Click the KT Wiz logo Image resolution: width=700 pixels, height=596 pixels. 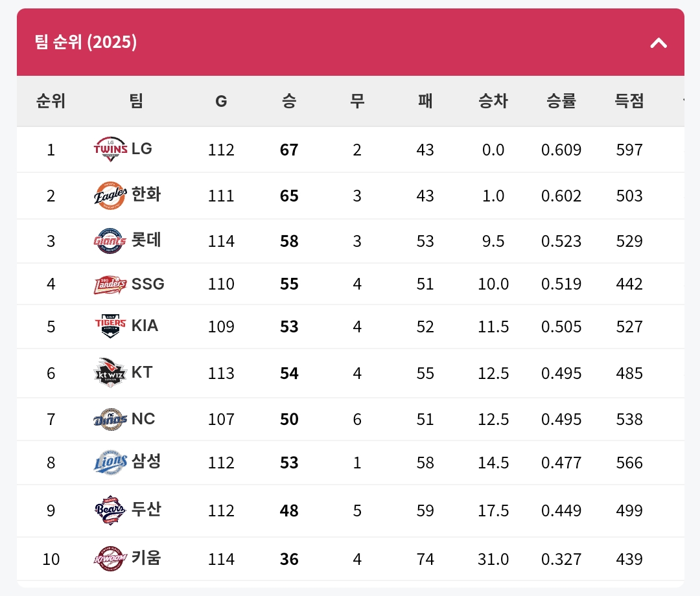tap(110, 372)
